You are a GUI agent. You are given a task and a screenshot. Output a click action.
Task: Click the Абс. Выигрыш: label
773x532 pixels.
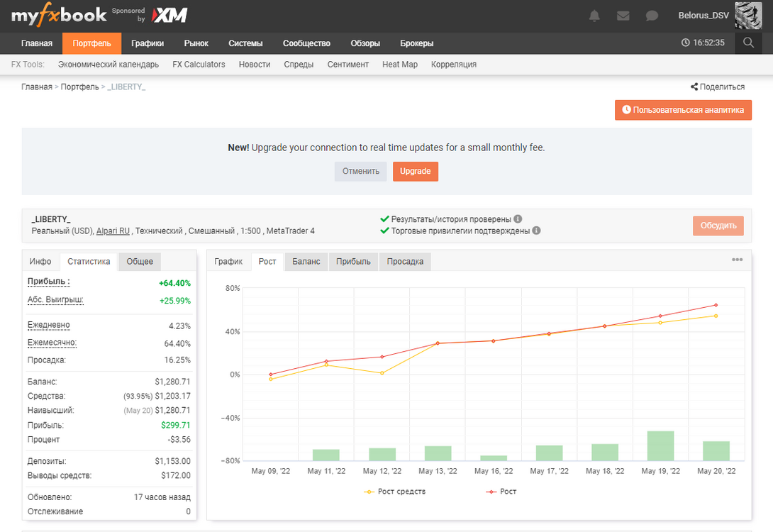[x=55, y=300]
